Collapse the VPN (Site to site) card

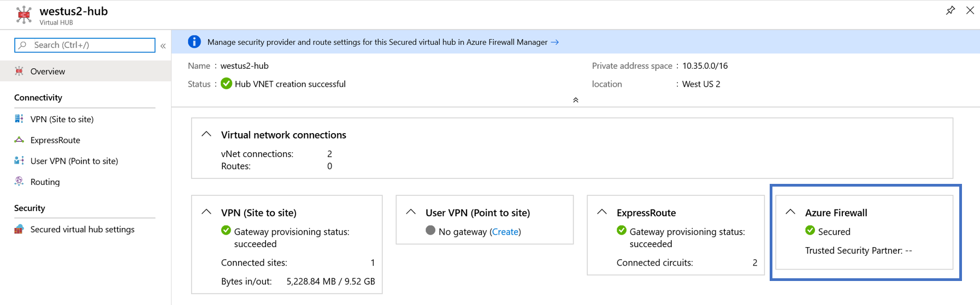pyautogui.click(x=206, y=212)
